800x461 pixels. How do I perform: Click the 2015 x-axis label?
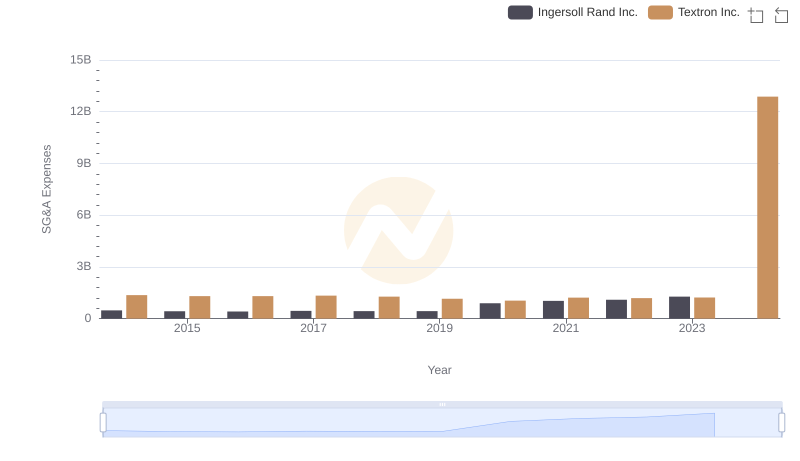(x=187, y=328)
